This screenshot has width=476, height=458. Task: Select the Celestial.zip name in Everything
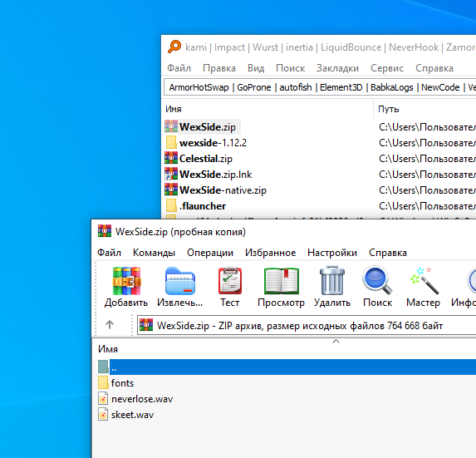pos(206,159)
